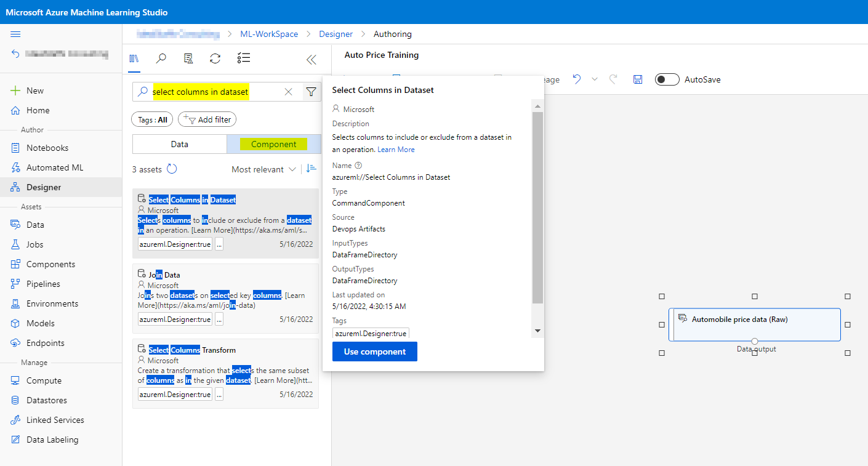Open the Learn More link
The image size is (868, 466).
tap(396, 150)
